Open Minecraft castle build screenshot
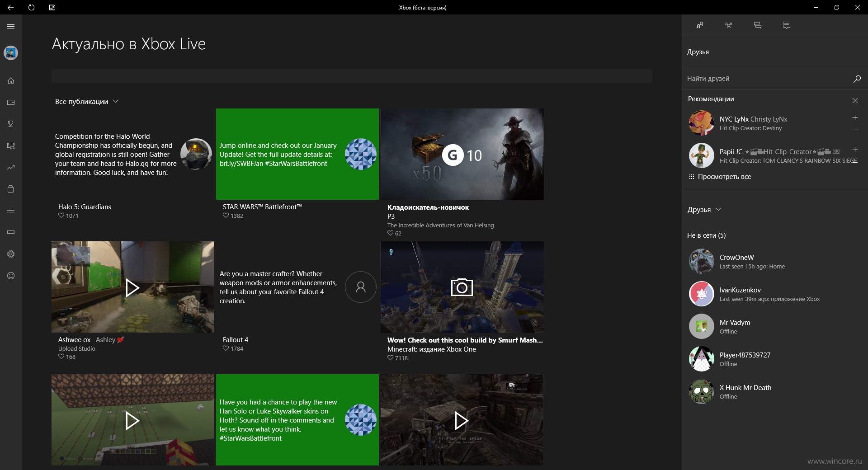 click(x=462, y=287)
